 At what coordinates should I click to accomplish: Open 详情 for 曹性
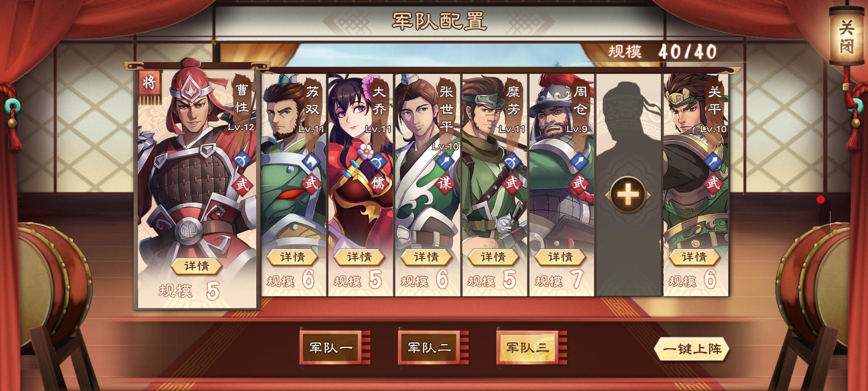tap(197, 266)
